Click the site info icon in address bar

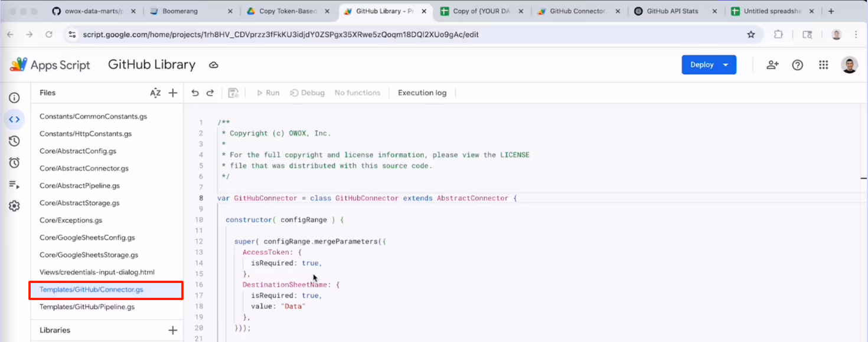coord(72,35)
